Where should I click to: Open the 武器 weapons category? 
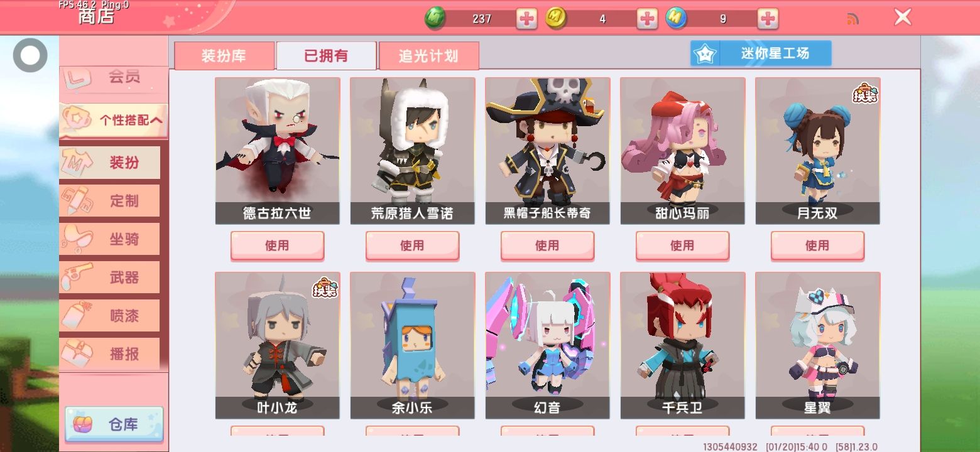click(110, 277)
